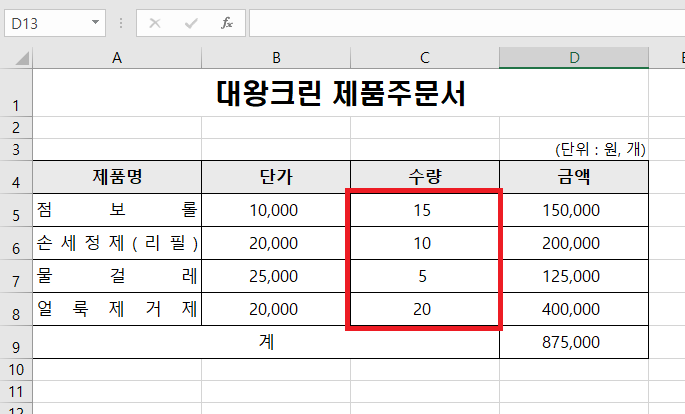Select row 5 header

tap(16, 210)
